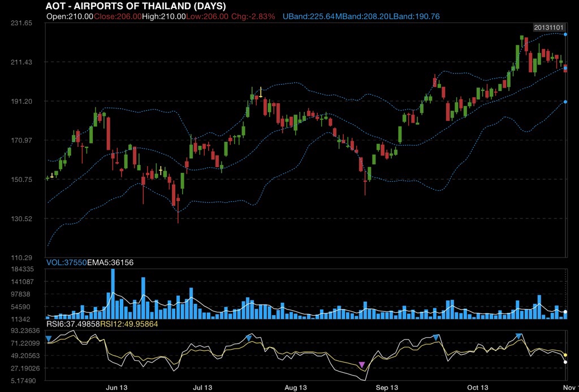Select the Jun 13 date axis label
Image resolution: width=579 pixels, height=392 pixels.
tap(116, 387)
